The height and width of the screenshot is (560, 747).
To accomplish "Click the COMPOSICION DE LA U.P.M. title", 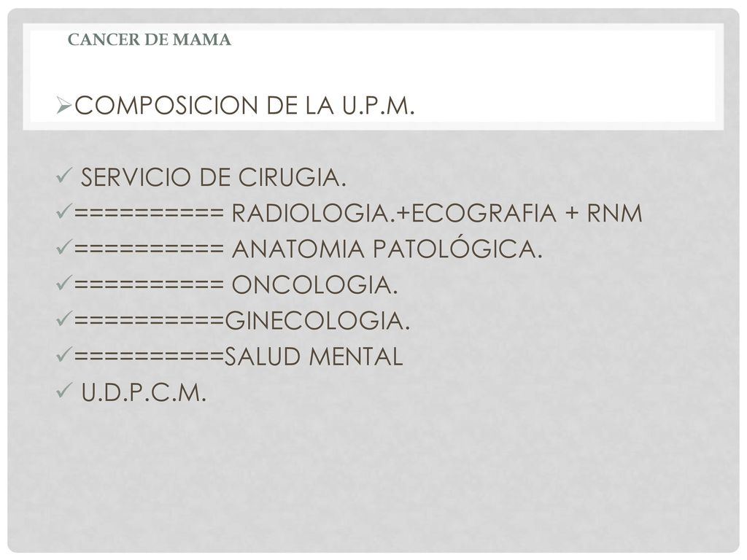I will [245, 105].
